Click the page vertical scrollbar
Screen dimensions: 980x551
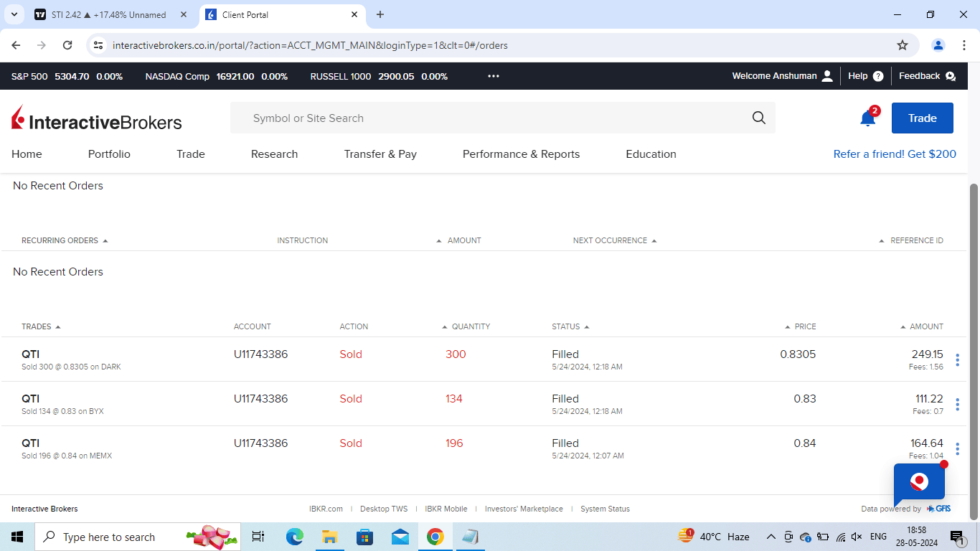coord(974,352)
